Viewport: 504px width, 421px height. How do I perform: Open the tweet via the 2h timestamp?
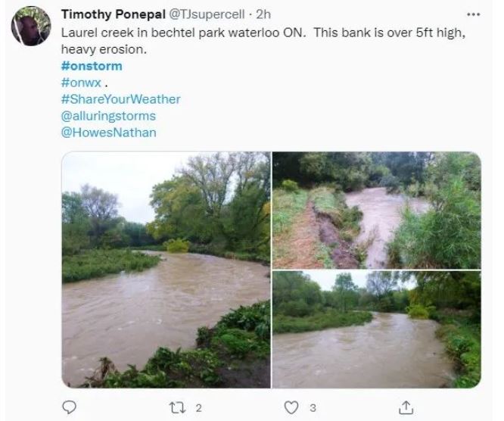pos(264,14)
